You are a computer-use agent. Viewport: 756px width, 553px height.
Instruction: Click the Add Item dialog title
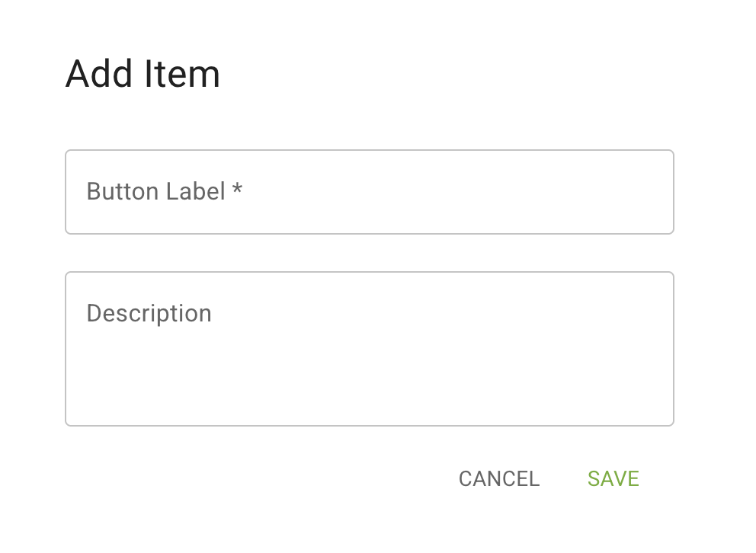tap(143, 75)
